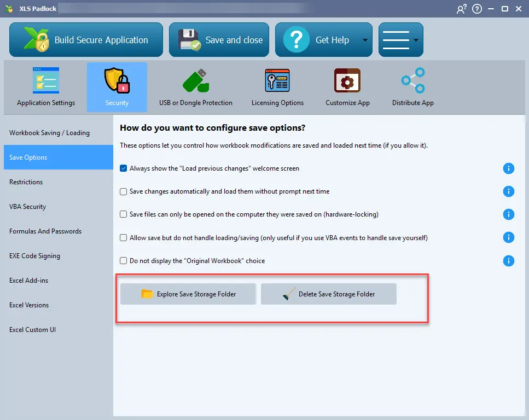This screenshot has height=420, width=529.
Task: Open the Licensing Options icon
Action: [277, 81]
